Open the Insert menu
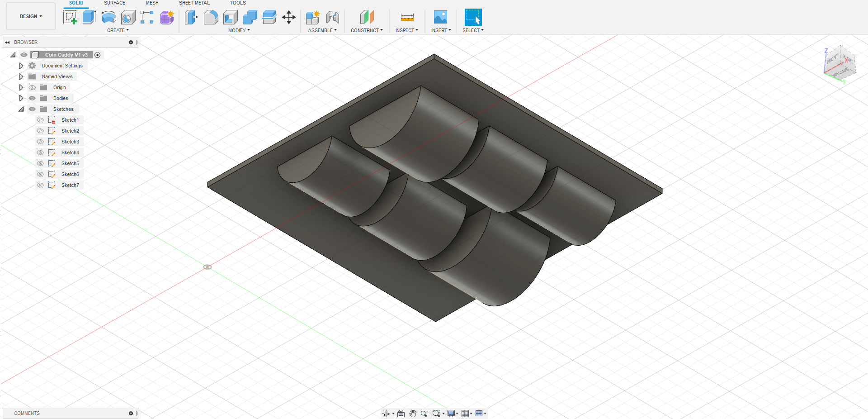The width and height of the screenshot is (868, 419). (441, 30)
